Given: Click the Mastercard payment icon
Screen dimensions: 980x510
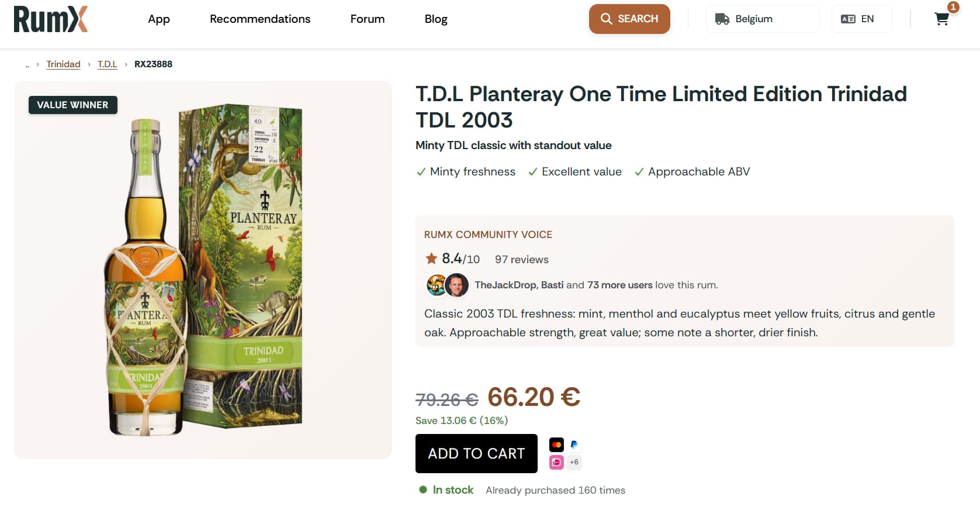Looking at the screenshot, I should (x=556, y=444).
